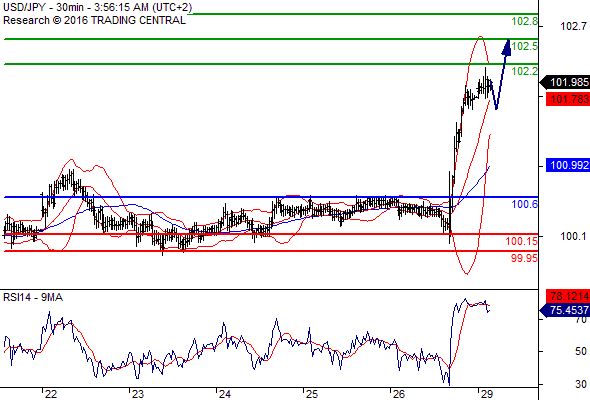Select the 29 date marker on time axis

click(x=486, y=394)
